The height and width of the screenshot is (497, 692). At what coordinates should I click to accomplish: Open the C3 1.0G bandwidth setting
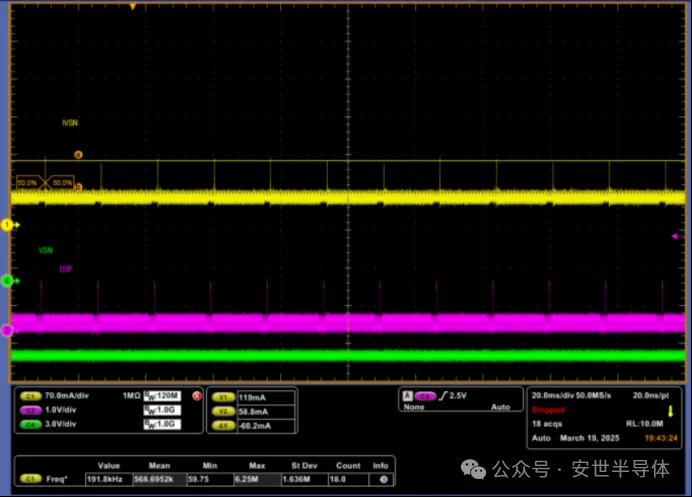point(161,410)
